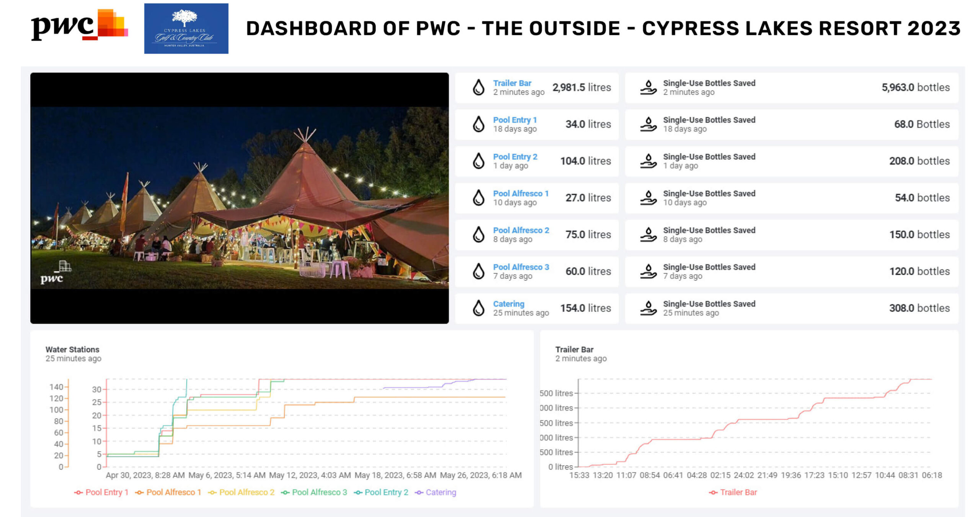
Task: Click the dashboard title heading text
Action: pos(603,28)
